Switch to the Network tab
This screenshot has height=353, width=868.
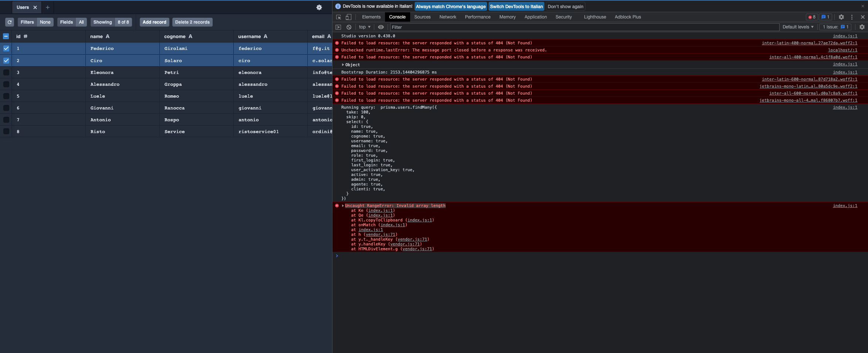[447, 17]
